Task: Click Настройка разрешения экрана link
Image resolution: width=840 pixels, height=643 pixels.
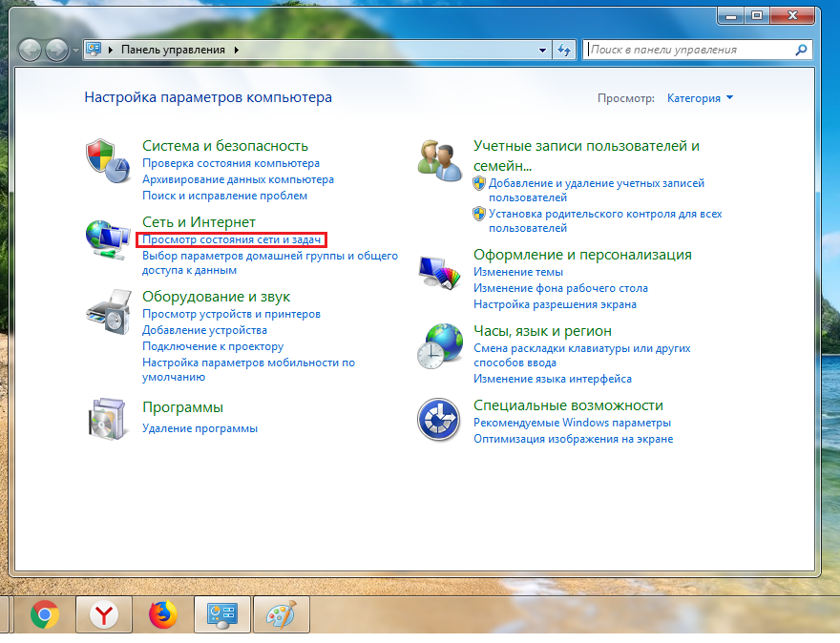Action: tap(555, 304)
